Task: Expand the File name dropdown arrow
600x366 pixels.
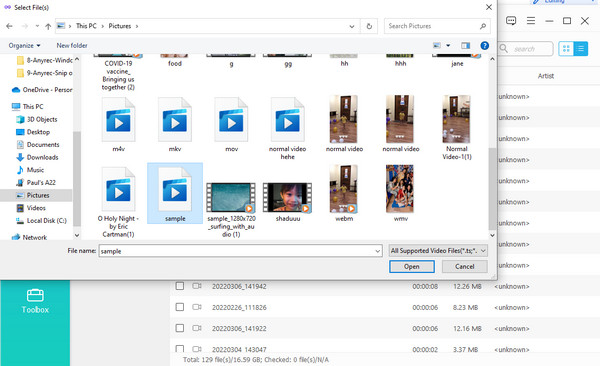Action: 378,251
